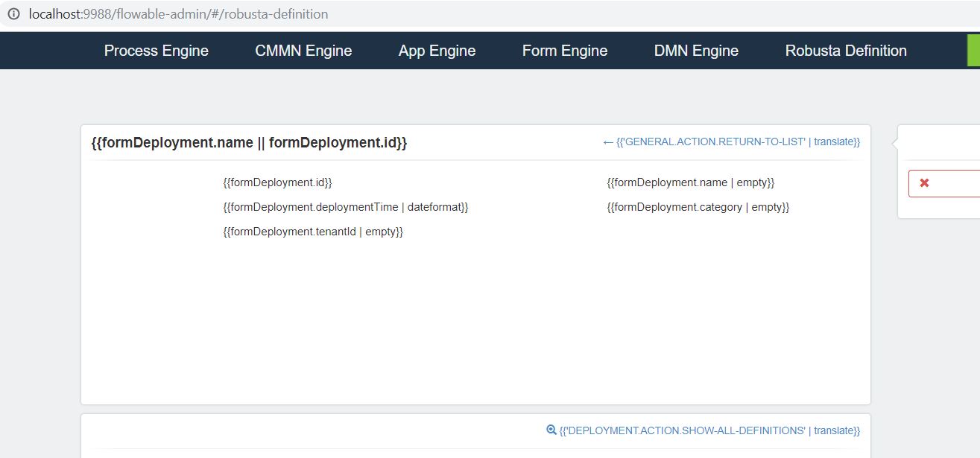Open the Process Engine menu
Screen dimensions: 980x458
pyautogui.click(x=157, y=51)
